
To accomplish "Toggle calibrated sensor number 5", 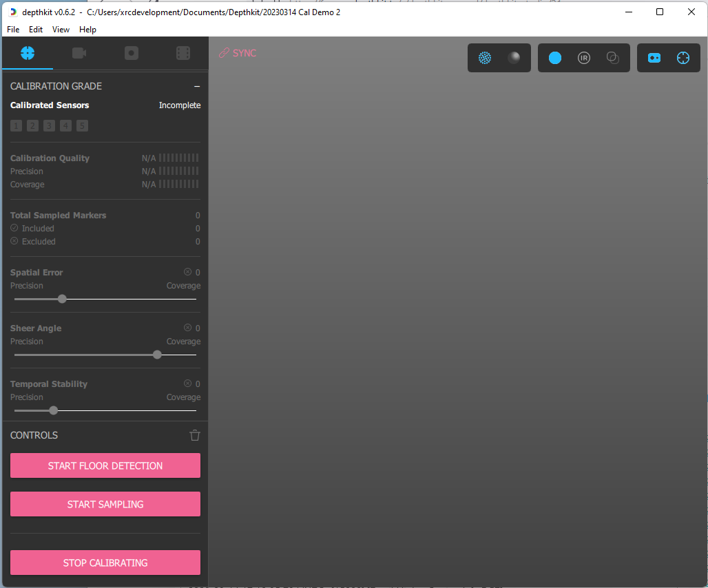I will pos(82,125).
